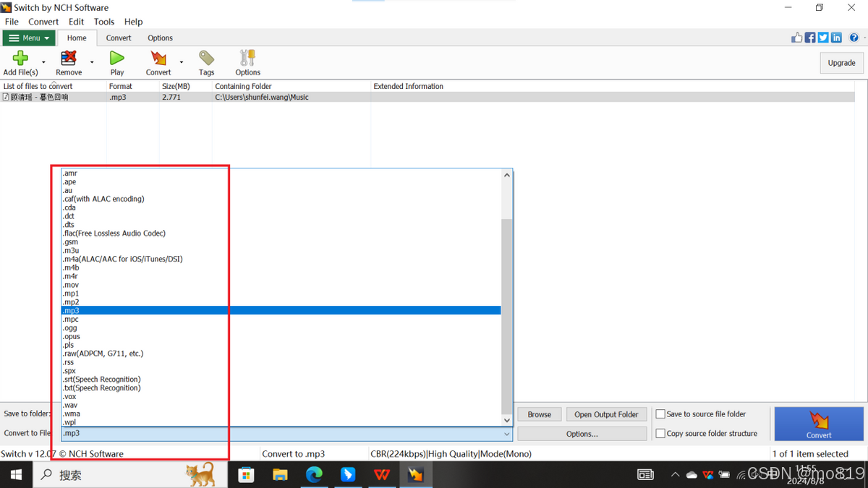Open the Options toolbar tool

(247, 58)
